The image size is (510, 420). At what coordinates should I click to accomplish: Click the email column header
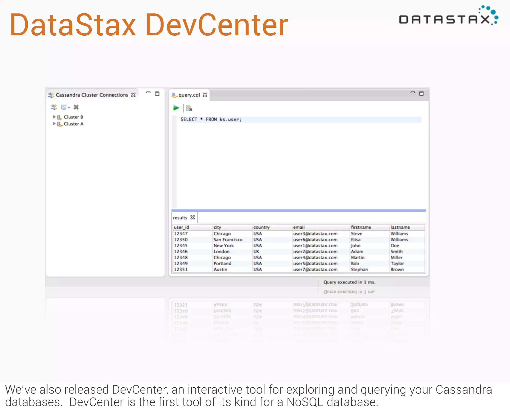tap(321, 227)
